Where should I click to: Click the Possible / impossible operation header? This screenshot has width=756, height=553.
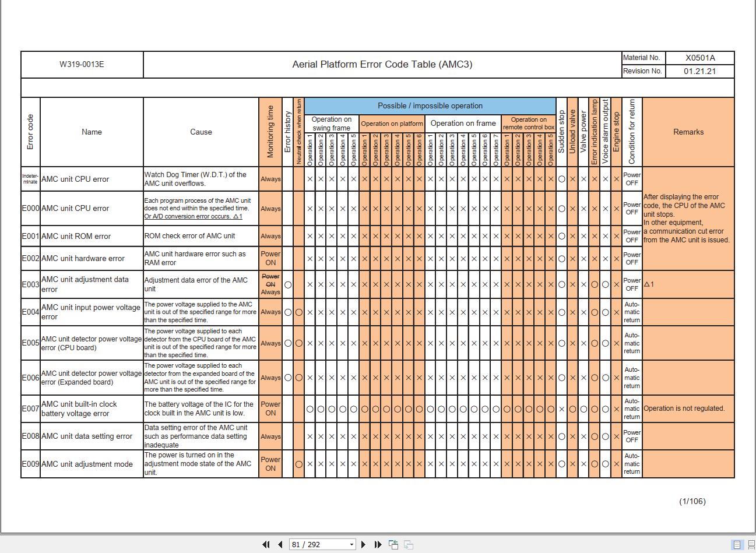430,105
